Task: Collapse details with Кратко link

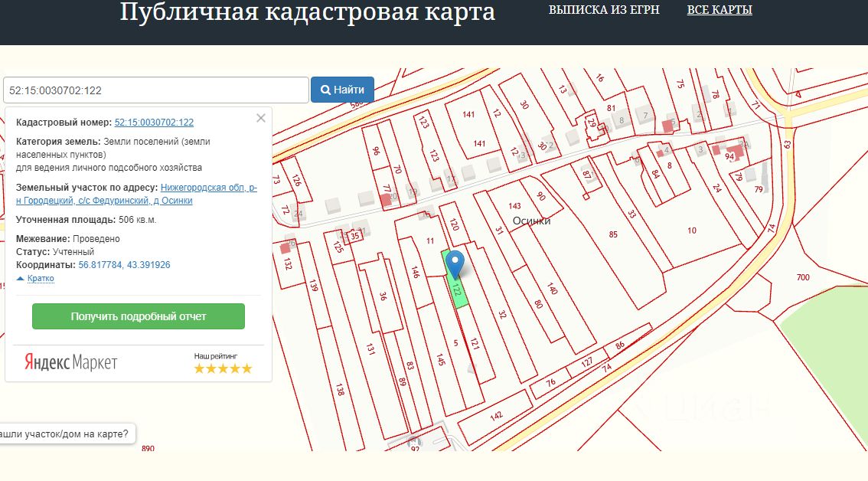Action: tap(41, 278)
